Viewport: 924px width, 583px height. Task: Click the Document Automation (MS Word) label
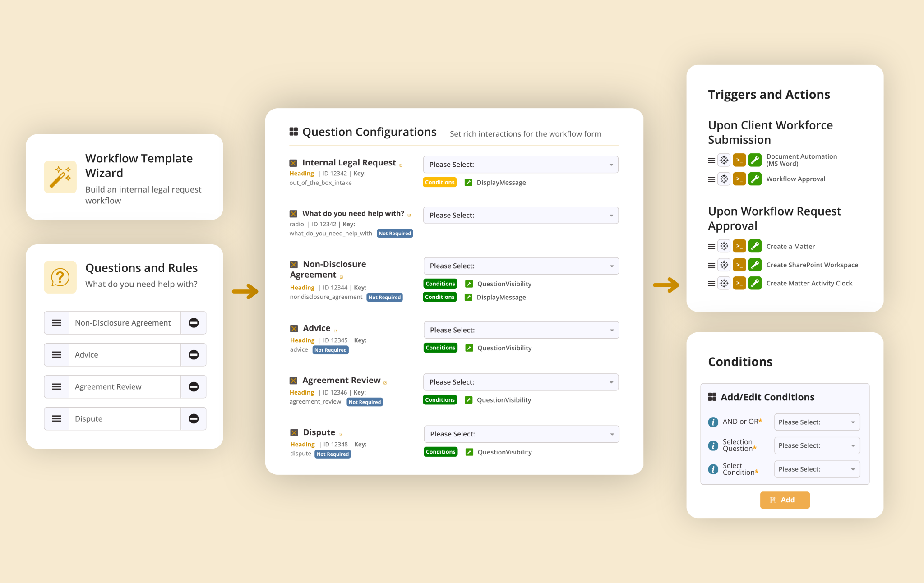(x=801, y=160)
